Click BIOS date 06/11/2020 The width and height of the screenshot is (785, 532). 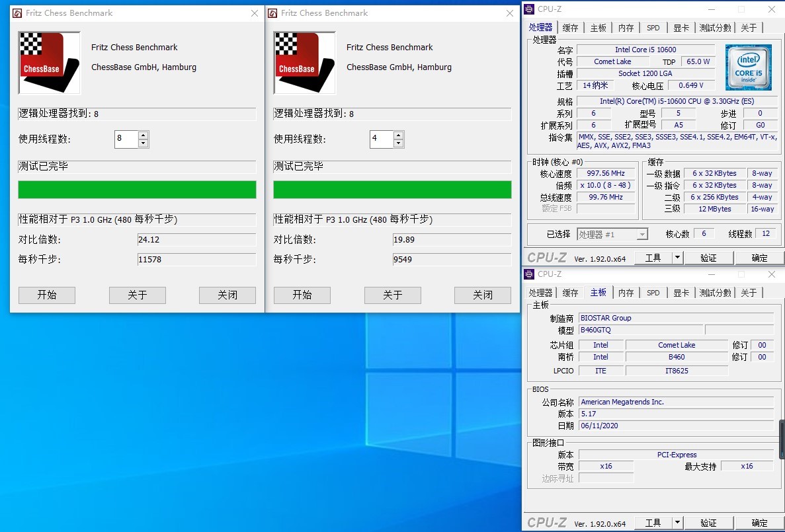click(x=677, y=426)
